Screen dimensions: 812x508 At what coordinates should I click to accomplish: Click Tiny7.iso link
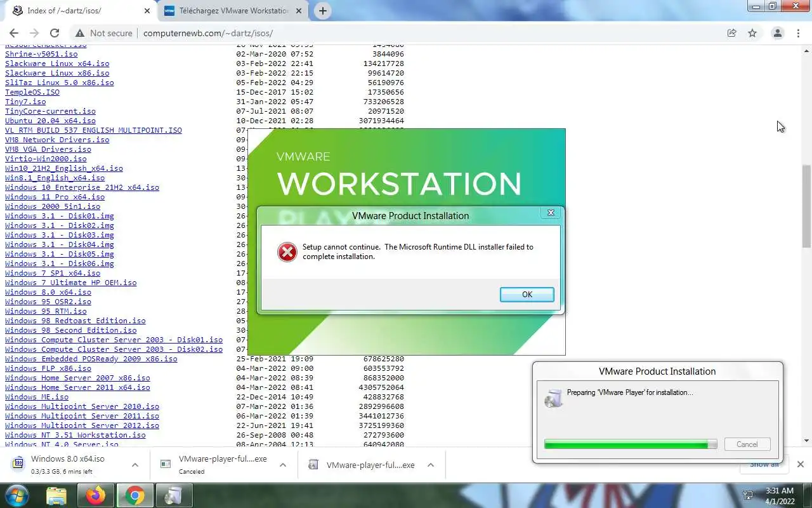pyautogui.click(x=25, y=102)
